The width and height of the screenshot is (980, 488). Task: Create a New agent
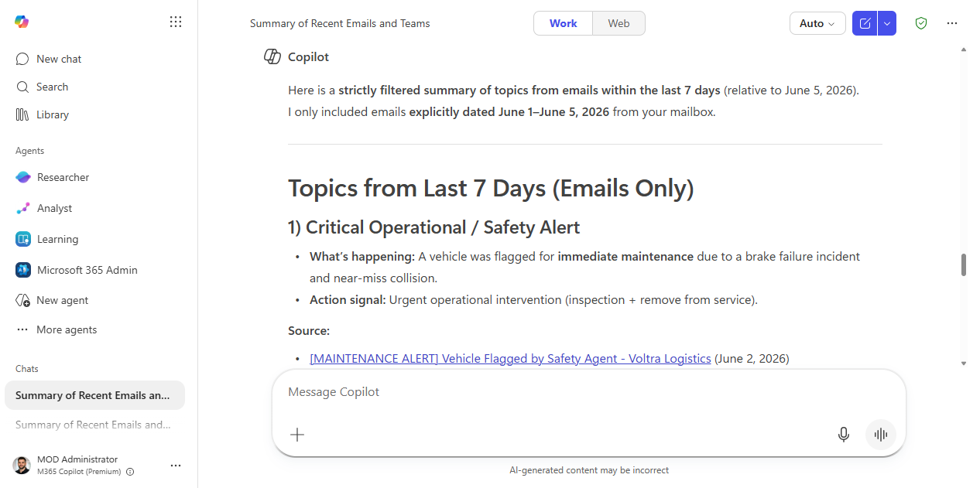click(x=62, y=300)
